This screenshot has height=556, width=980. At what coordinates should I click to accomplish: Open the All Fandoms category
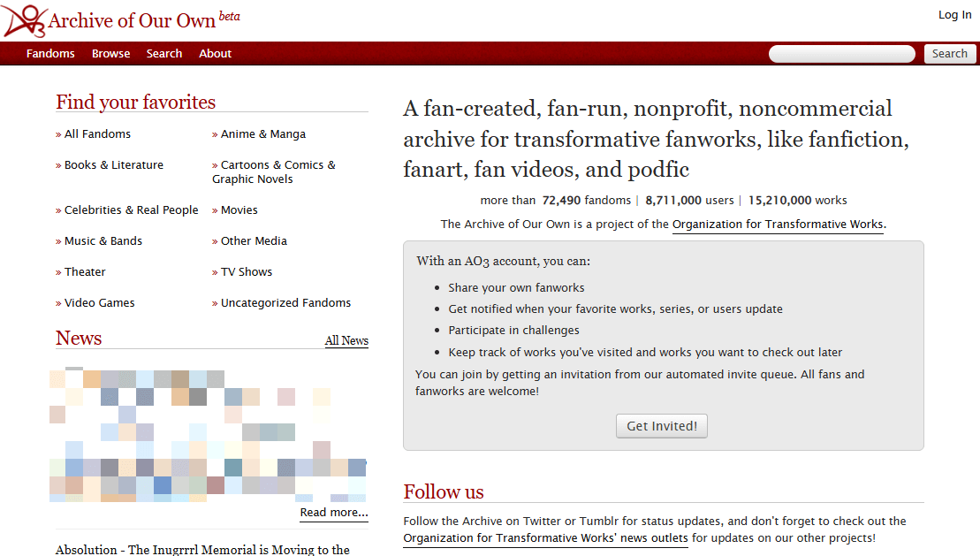coord(97,133)
